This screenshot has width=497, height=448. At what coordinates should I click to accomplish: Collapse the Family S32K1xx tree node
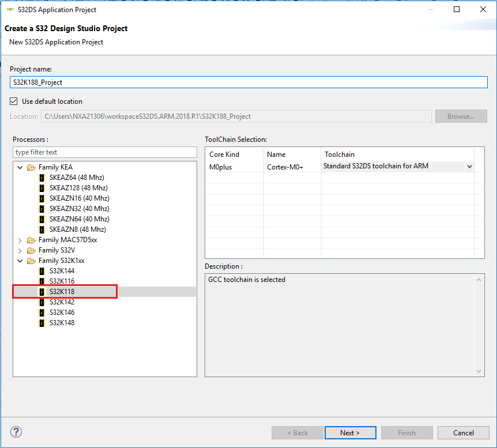20,261
